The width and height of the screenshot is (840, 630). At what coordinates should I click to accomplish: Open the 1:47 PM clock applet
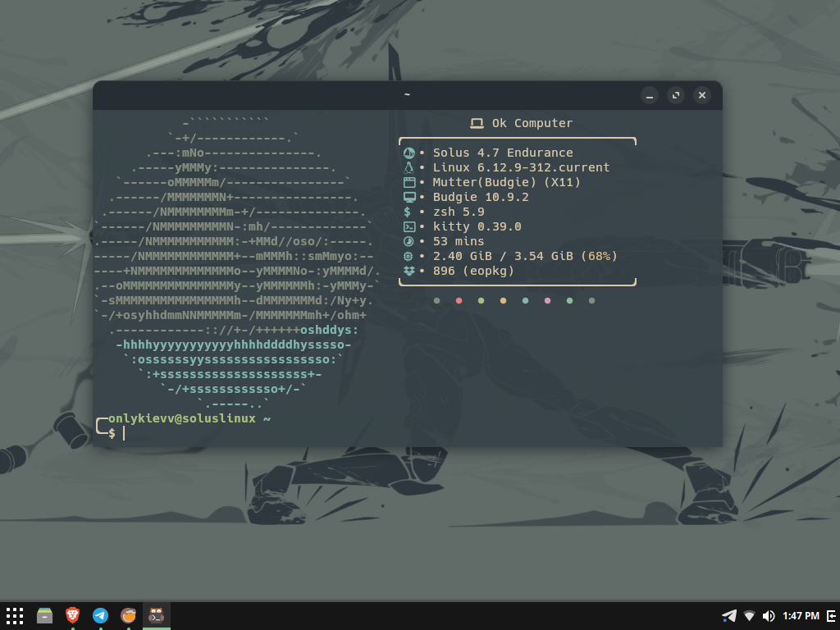(x=801, y=616)
